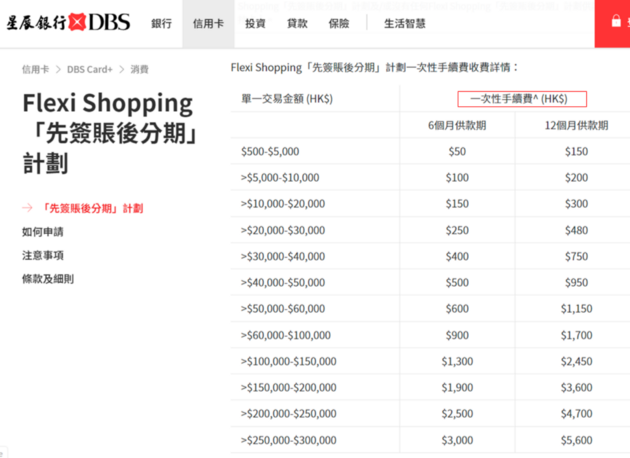This screenshot has width=630, height=458.
Task: Open the 貸款 menu
Action: point(297,24)
